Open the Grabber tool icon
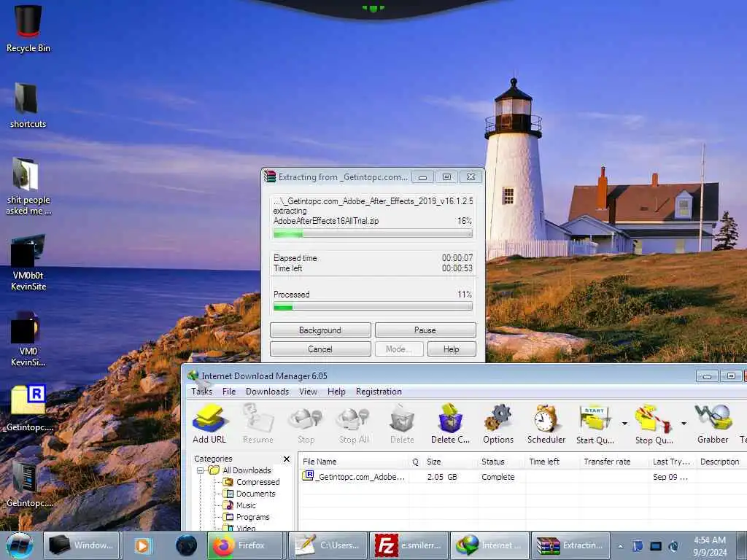 [713, 424]
